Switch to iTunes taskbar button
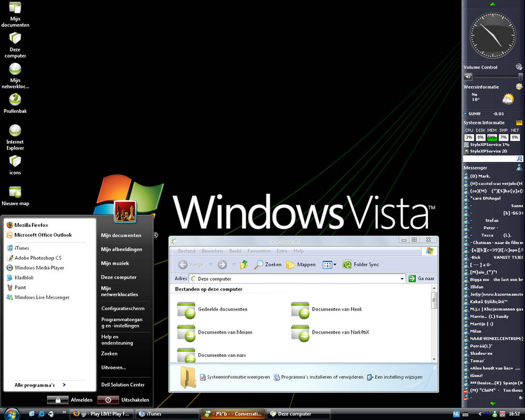 tap(167, 414)
